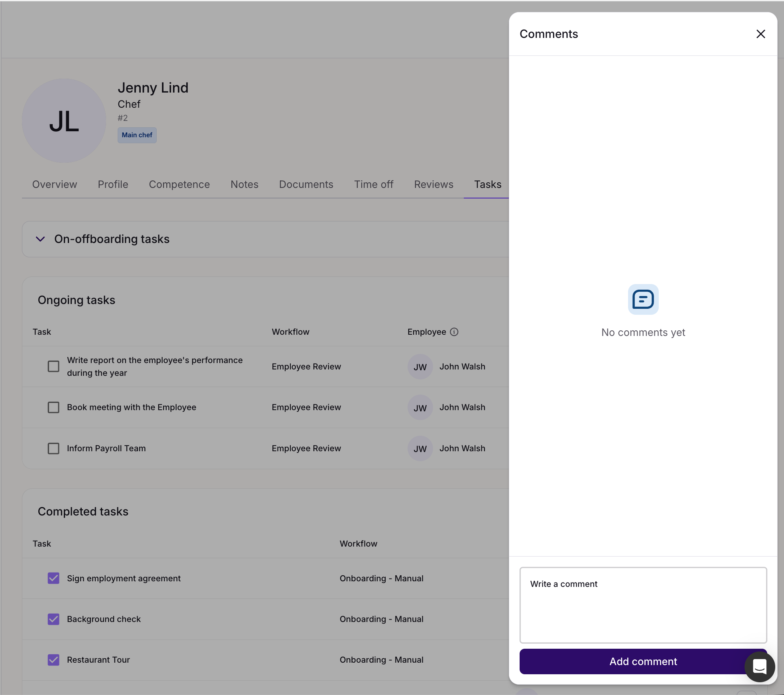
Task: Click the JW avatar on the Write report row
Action: 420,367
